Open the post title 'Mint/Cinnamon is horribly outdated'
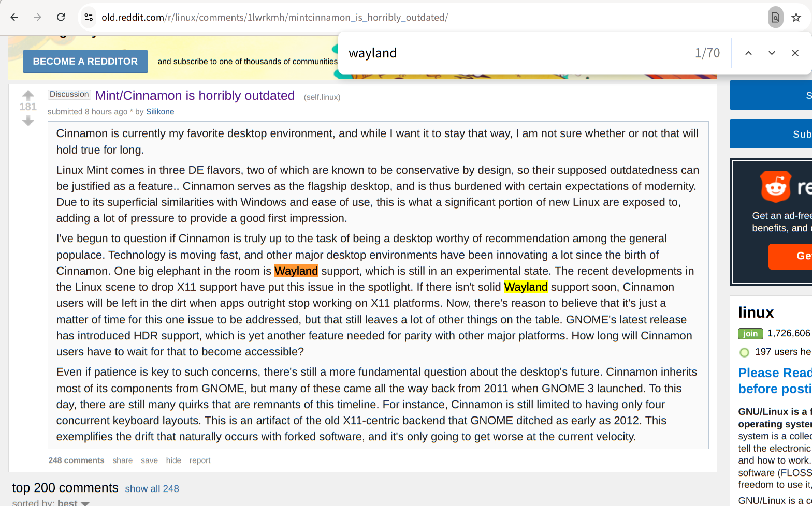 pos(195,96)
